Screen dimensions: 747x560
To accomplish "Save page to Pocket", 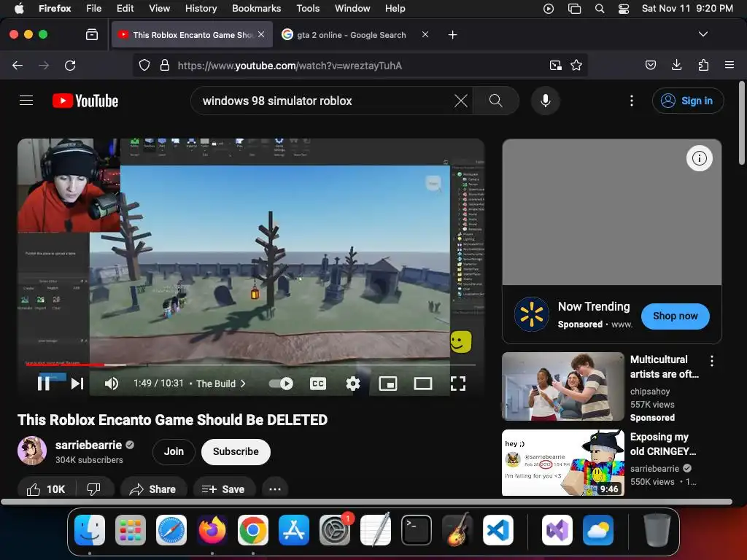I will [650, 65].
